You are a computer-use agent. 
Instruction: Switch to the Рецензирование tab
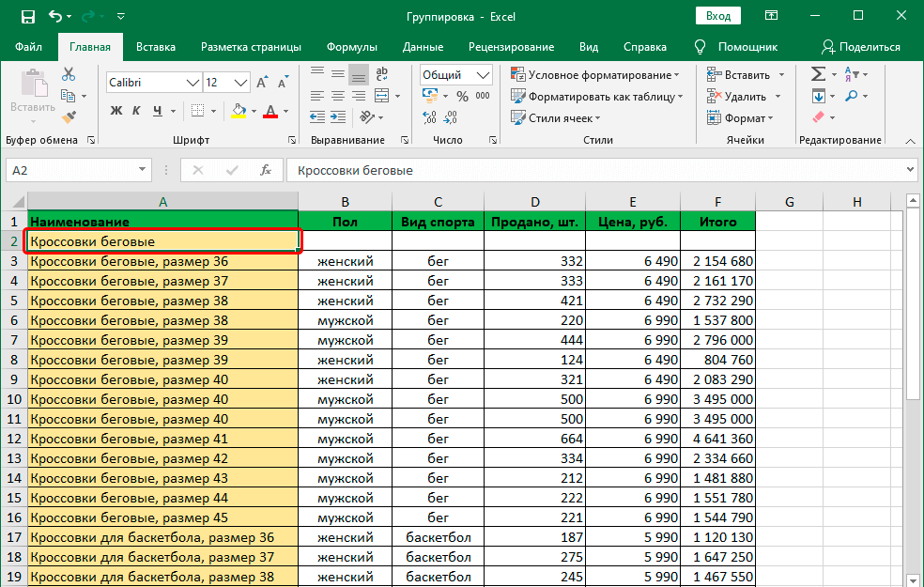pos(512,47)
